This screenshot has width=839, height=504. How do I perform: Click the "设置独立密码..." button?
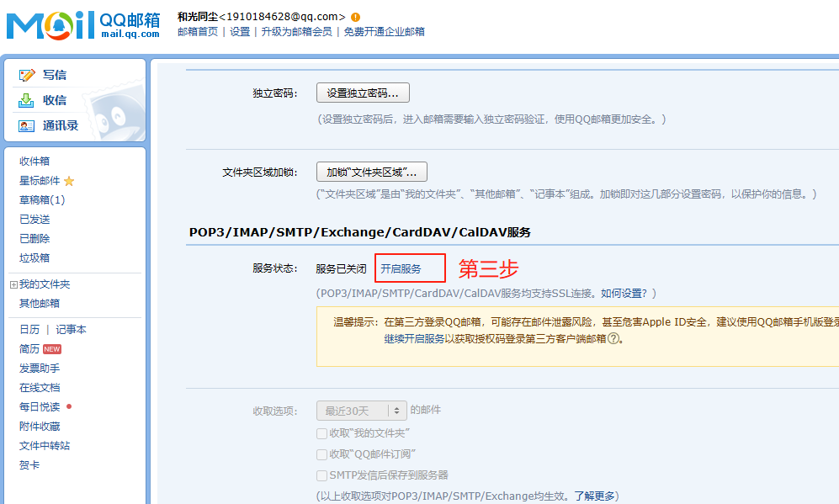(363, 93)
